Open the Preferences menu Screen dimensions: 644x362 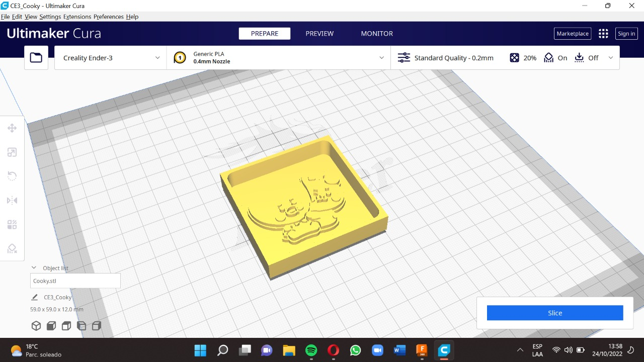click(109, 17)
